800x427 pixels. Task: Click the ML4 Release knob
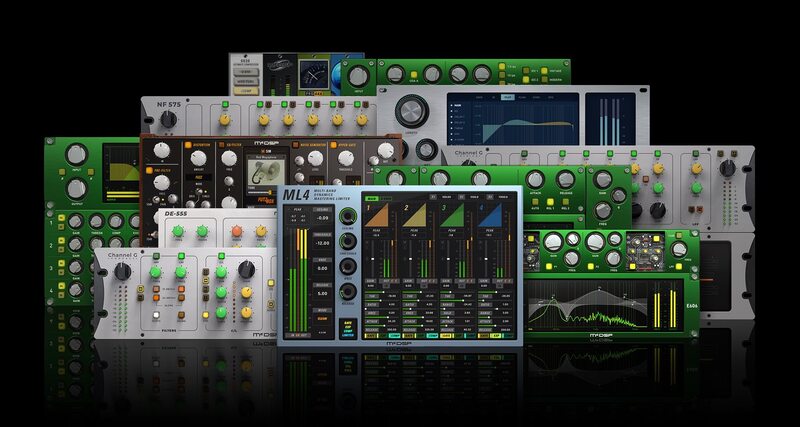click(348, 291)
